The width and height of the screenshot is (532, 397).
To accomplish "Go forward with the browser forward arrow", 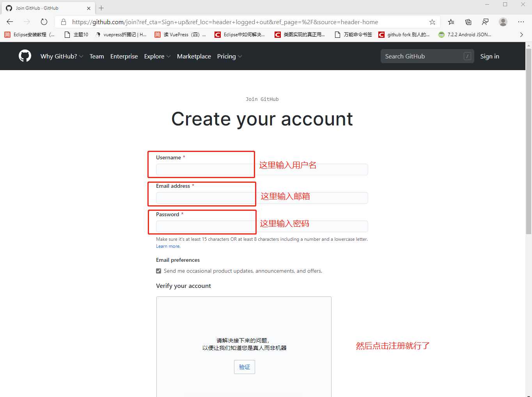I will (x=27, y=22).
